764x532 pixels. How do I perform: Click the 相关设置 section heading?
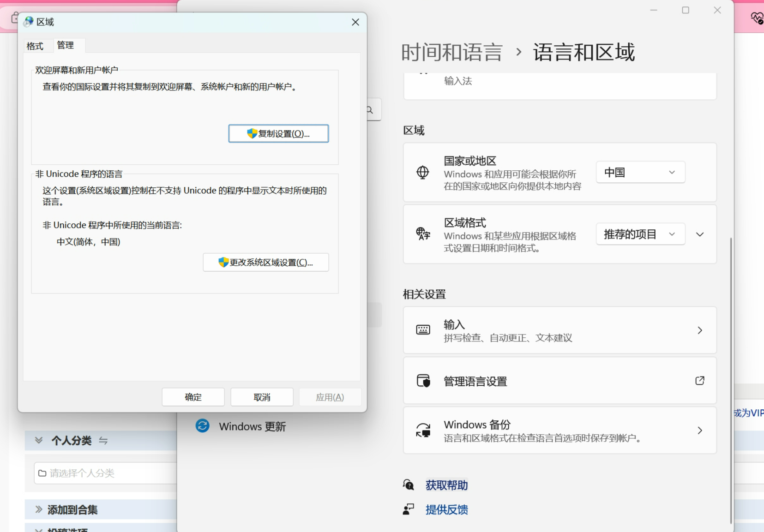click(424, 294)
